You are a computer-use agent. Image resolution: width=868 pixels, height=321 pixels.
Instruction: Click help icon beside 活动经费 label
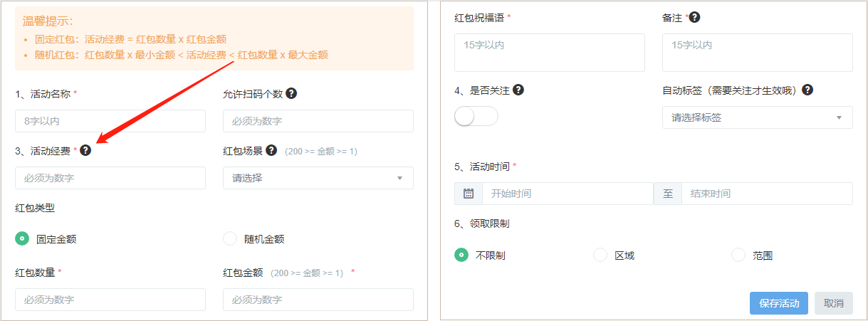pos(85,150)
